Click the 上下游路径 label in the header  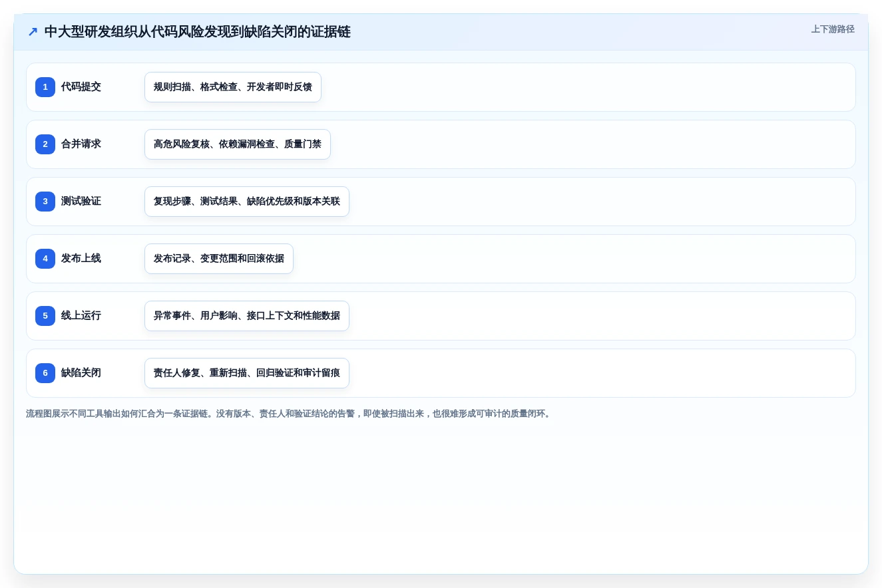click(x=833, y=29)
